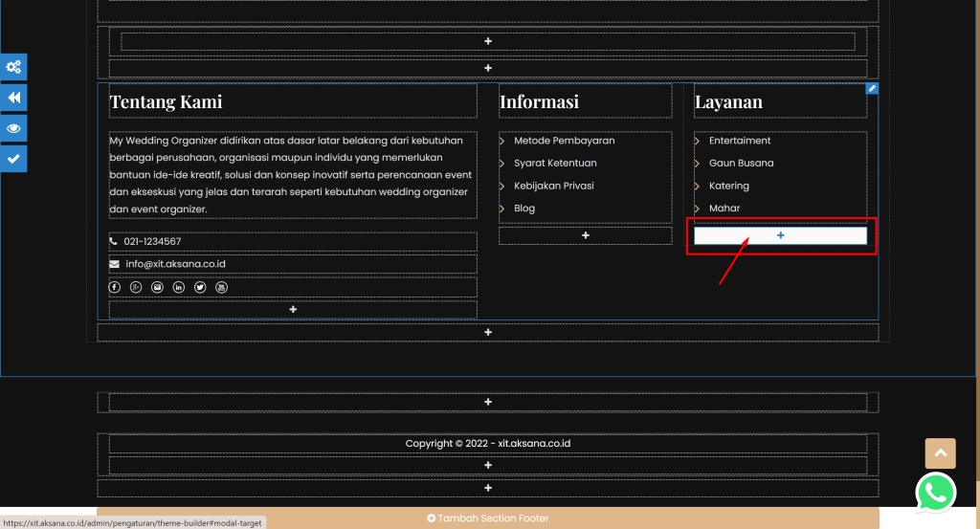Click the scroll-to-top arrow button
The width and height of the screenshot is (980, 529).
[x=940, y=453]
